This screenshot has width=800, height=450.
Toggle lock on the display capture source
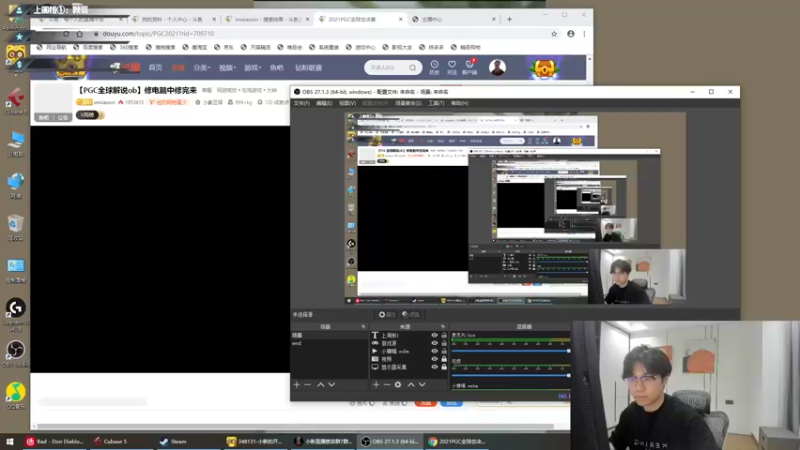tap(444, 367)
